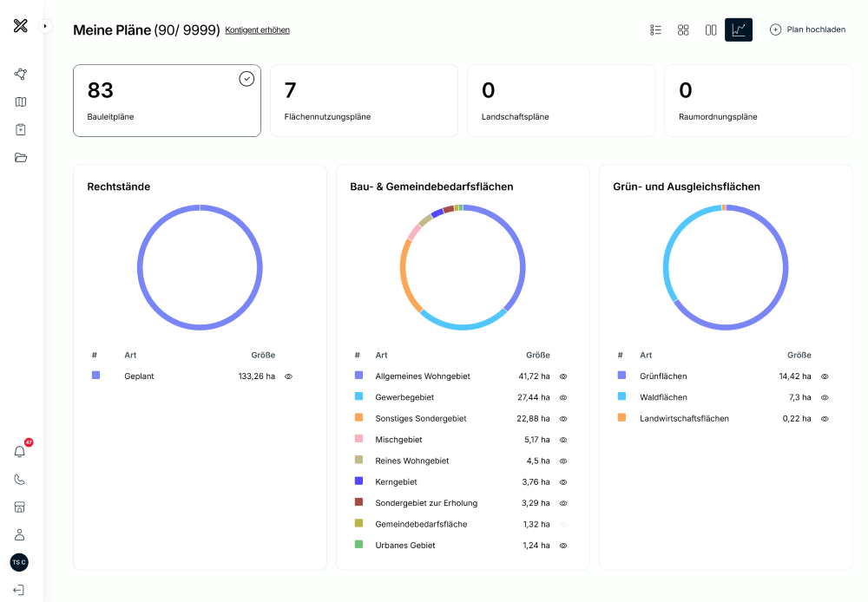Open the clipboard icon in sidebar
The width and height of the screenshot is (868, 602).
21,129
